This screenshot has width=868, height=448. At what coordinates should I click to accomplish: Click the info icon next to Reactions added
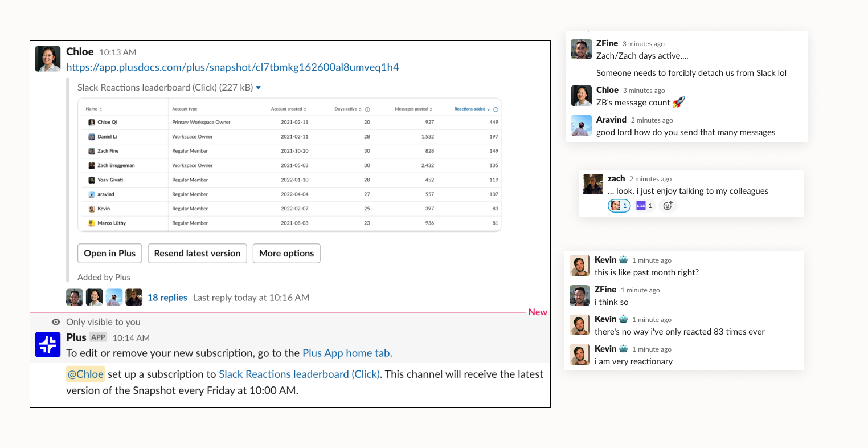pos(496,109)
